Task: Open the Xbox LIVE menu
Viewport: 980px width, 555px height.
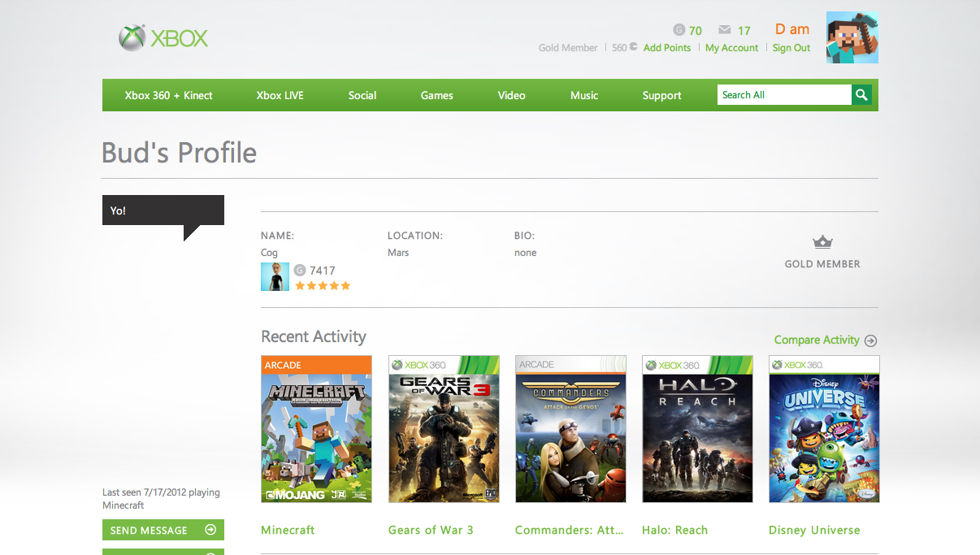Action: (x=280, y=95)
